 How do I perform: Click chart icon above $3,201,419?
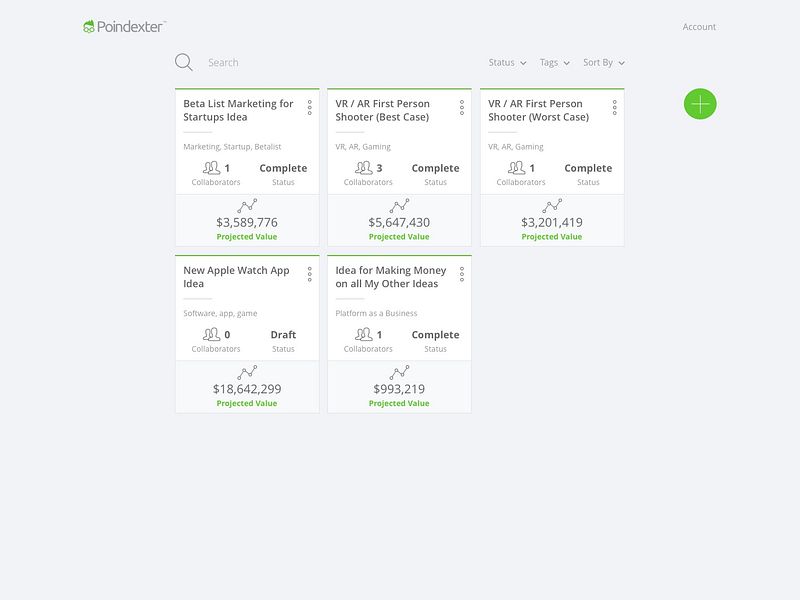click(x=552, y=206)
